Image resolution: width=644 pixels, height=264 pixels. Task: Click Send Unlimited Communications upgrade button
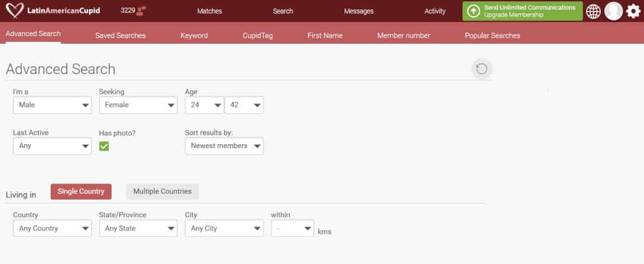522,11
